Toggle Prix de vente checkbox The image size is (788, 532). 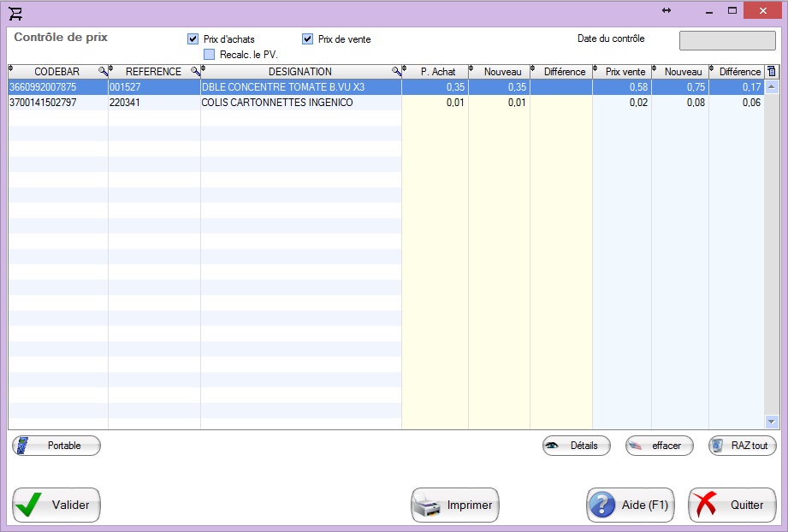(307, 38)
